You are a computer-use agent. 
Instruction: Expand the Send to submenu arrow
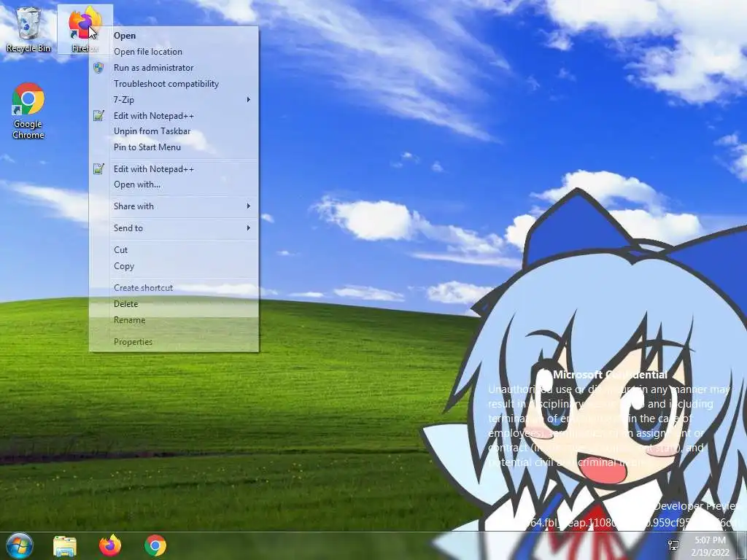(248, 228)
